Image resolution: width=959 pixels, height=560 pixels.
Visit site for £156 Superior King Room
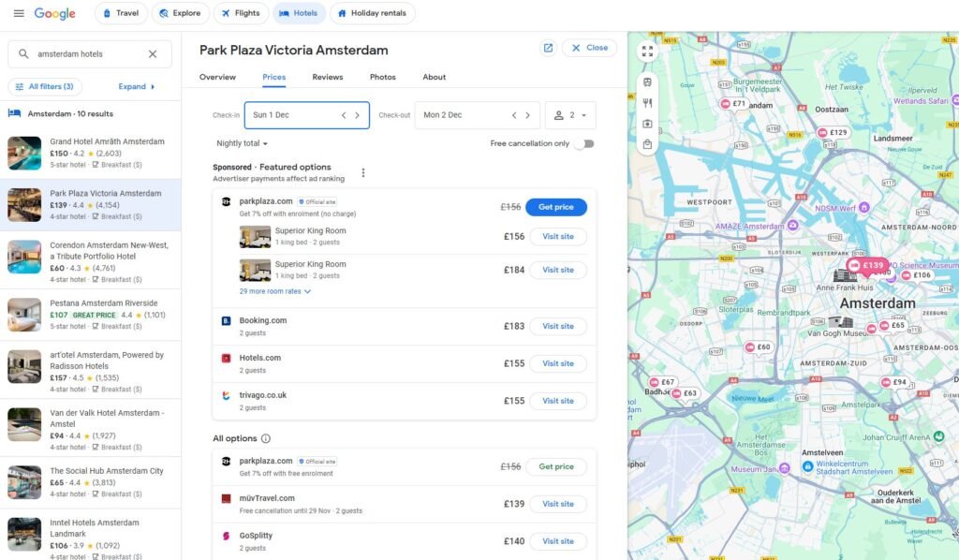point(558,237)
